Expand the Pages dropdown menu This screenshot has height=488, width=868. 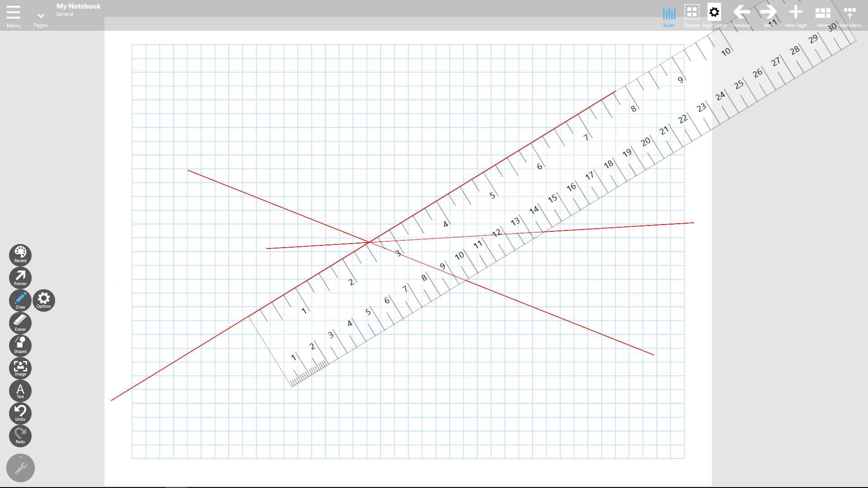tap(41, 15)
